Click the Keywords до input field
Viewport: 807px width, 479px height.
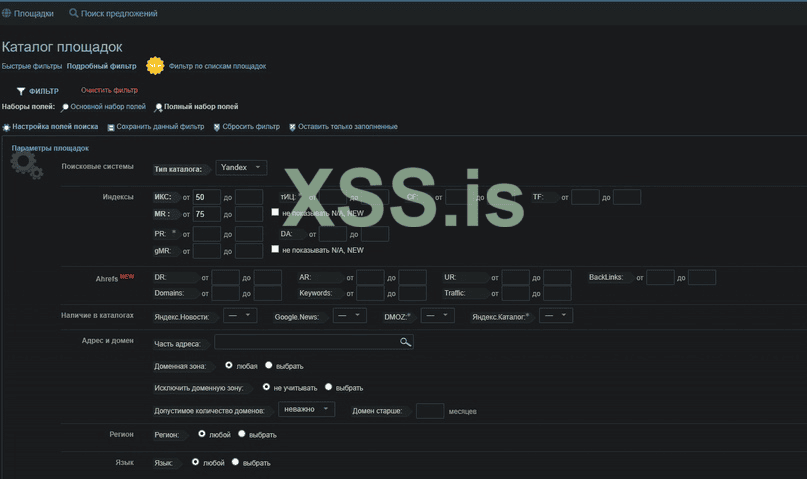pos(412,293)
